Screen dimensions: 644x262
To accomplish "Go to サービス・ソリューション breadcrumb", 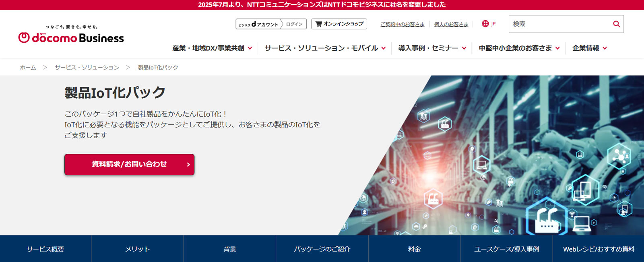I will (x=87, y=68).
